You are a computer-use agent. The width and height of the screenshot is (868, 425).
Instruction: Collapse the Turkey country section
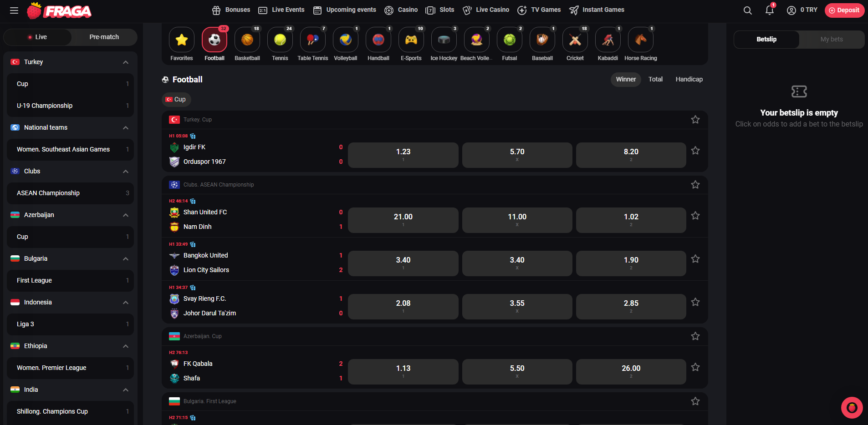tap(126, 62)
